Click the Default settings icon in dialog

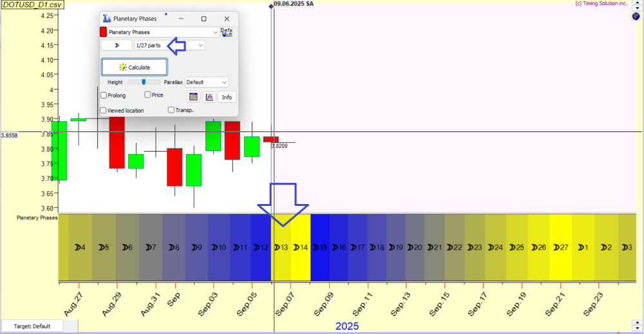[x=227, y=32]
